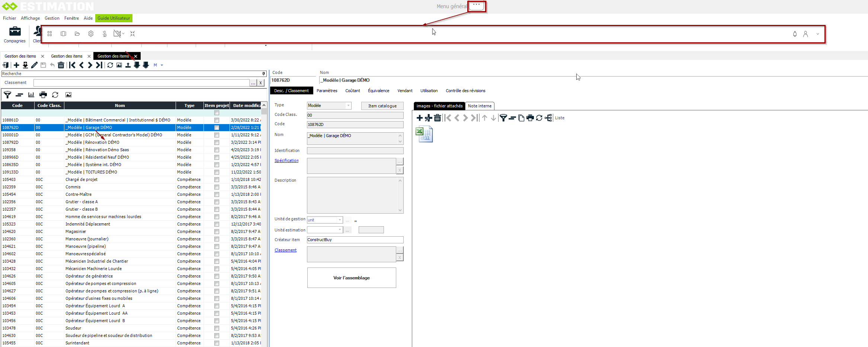Tick Item projet checkbox for Rénovation DÉMO
Viewport: 868px width, 347px height.
pos(217,142)
